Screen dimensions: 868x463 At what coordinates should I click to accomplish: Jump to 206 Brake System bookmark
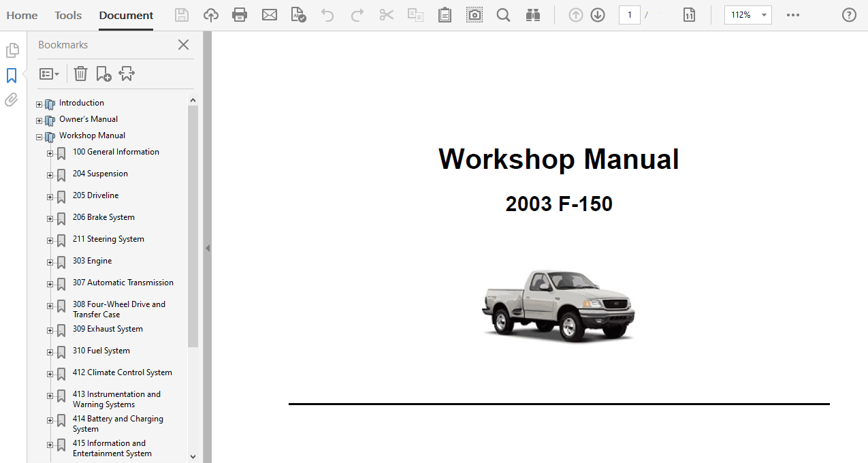point(103,217)
